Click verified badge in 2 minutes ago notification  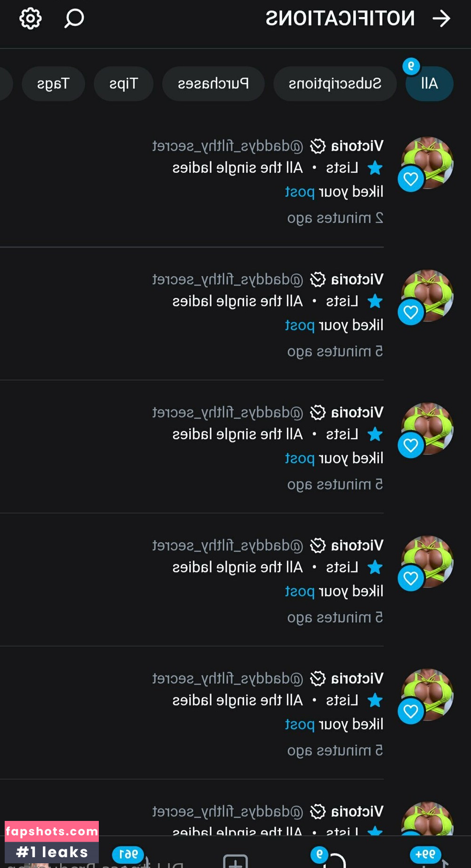(318, 146)
